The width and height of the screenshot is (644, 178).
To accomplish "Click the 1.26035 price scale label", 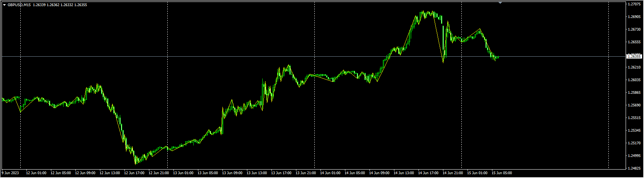I will (x=635, y=80).
